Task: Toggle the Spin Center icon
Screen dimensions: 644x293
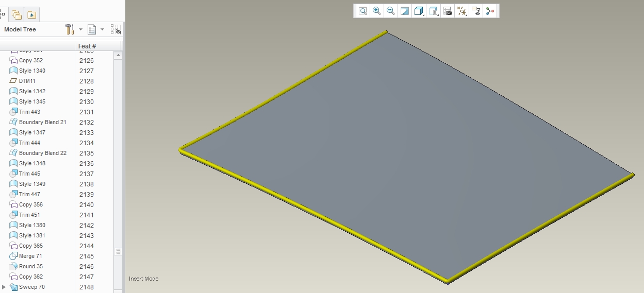Action: click(x=490, y=11)
